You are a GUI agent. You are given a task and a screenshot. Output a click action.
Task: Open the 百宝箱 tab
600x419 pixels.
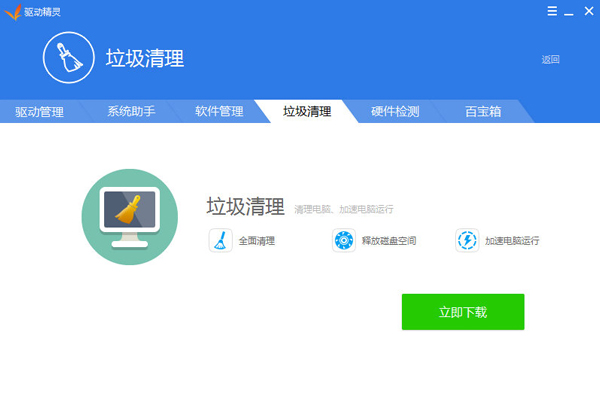(483, 112)
